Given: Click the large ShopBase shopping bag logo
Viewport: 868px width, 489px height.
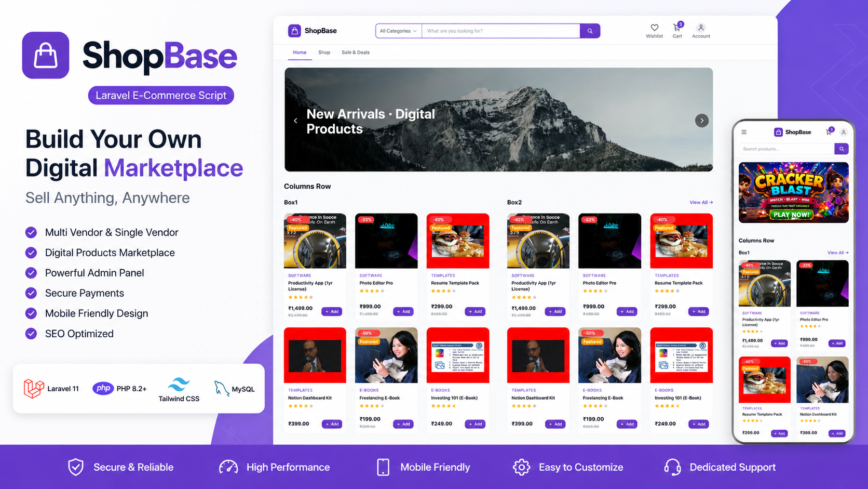Looking at the screenshot, I should click(x=46, y=55).
